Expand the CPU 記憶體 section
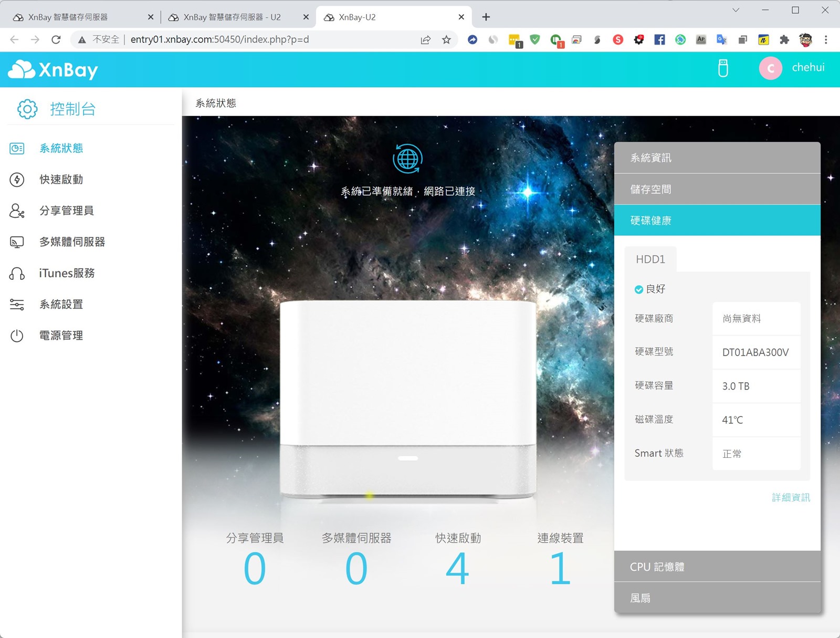The width and height of the screenshot is (840, 638). [717, 567]
